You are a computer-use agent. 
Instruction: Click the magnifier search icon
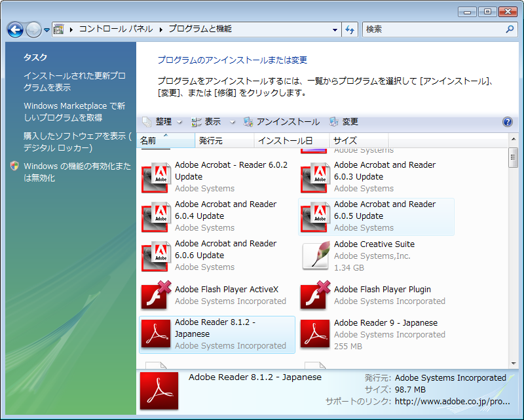pos(510,29)
